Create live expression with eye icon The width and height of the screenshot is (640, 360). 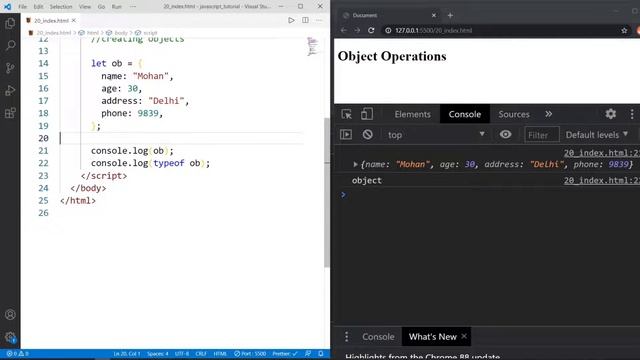click(x=505, y=134)
